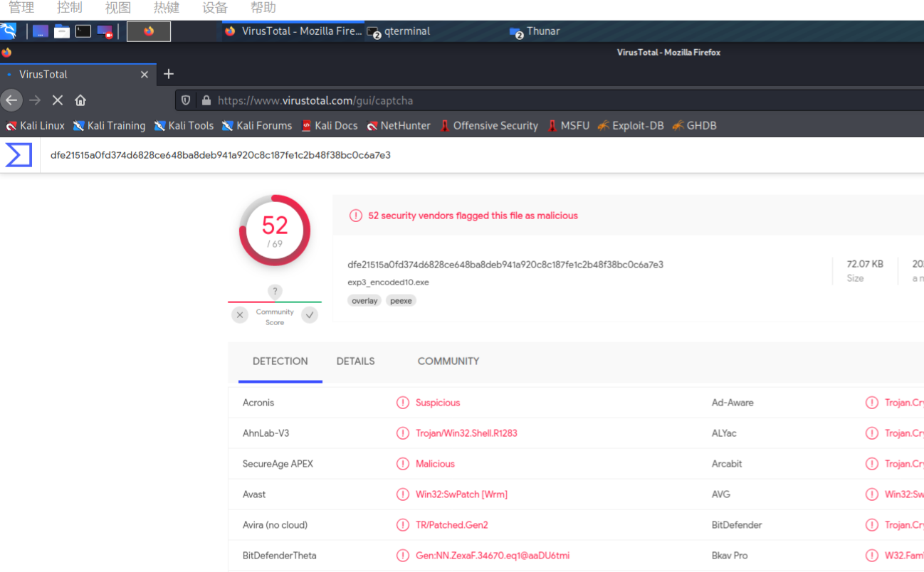
Task: Open the Kali Linux bookmark
Action: (x=36, y=126)
